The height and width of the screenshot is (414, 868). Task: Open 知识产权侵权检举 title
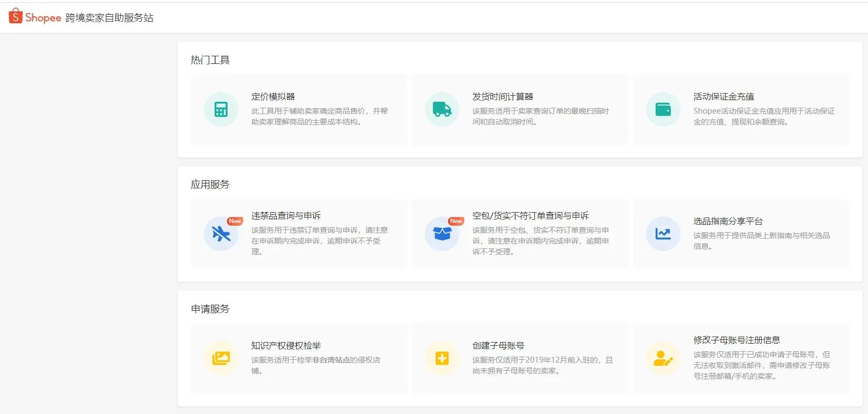286,346
